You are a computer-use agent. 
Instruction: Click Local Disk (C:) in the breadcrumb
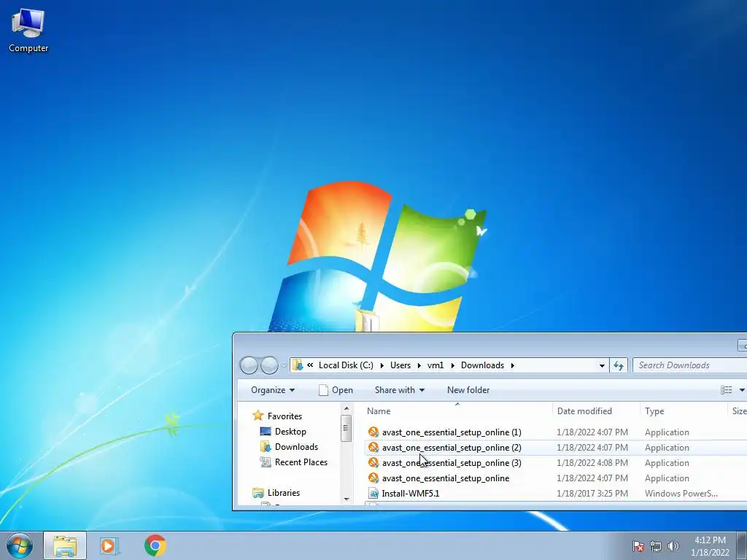click(346, 365)
